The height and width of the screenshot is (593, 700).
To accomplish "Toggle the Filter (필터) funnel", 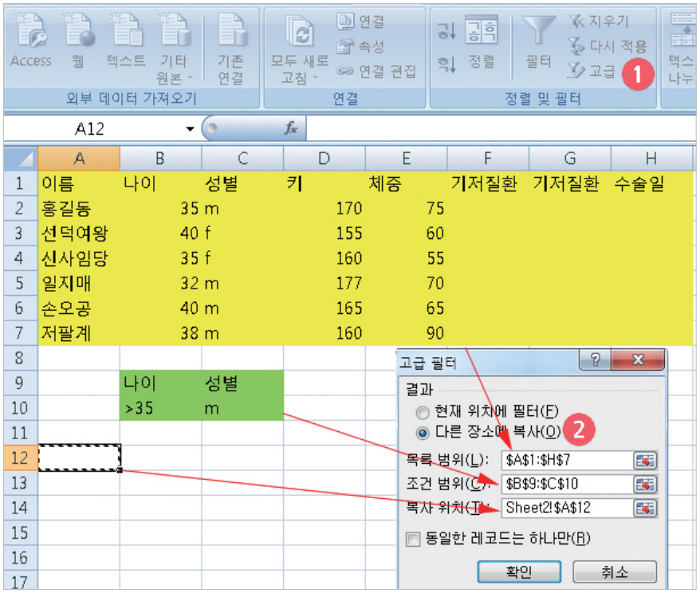I will coord(538,42).
